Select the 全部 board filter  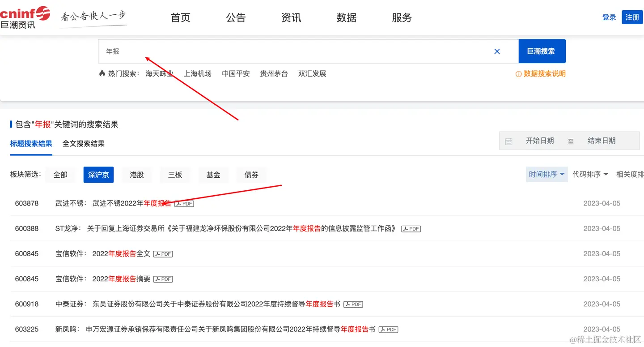tap(60, 175)
